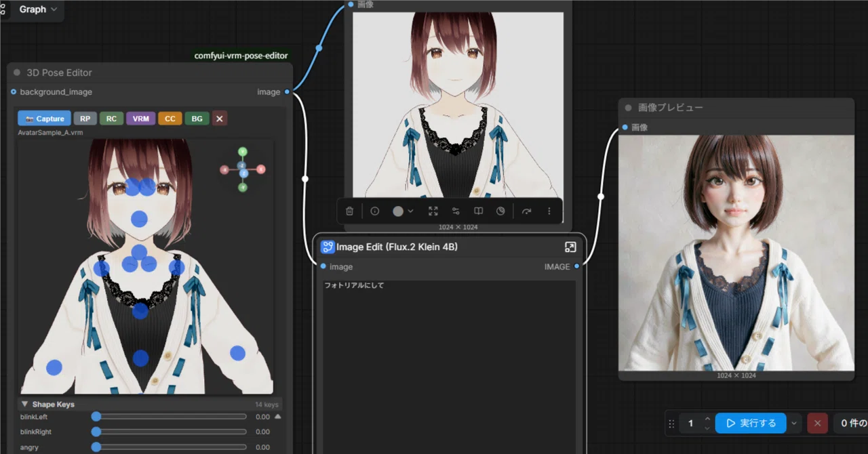This screenshot has width=868, height=454.
Task: Click the dotted drag handle of run bar
Action: (x=672, y=424)
